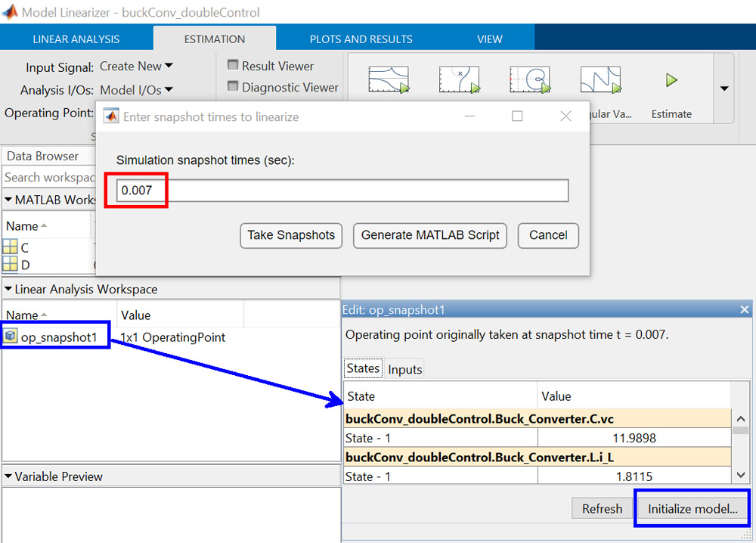Open the Nyquist plot tool
The height and width of the screenshot is (543, 756).
tap(530, 79)
